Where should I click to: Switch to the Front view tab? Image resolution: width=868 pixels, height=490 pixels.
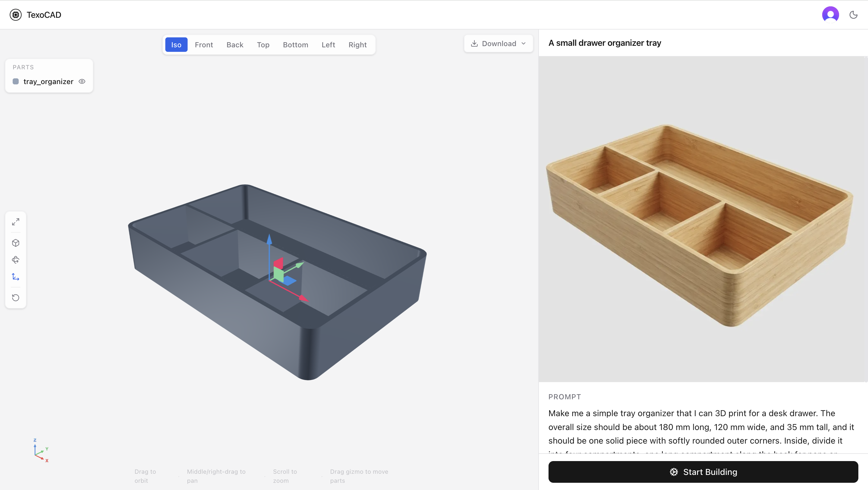pos(204,45)
